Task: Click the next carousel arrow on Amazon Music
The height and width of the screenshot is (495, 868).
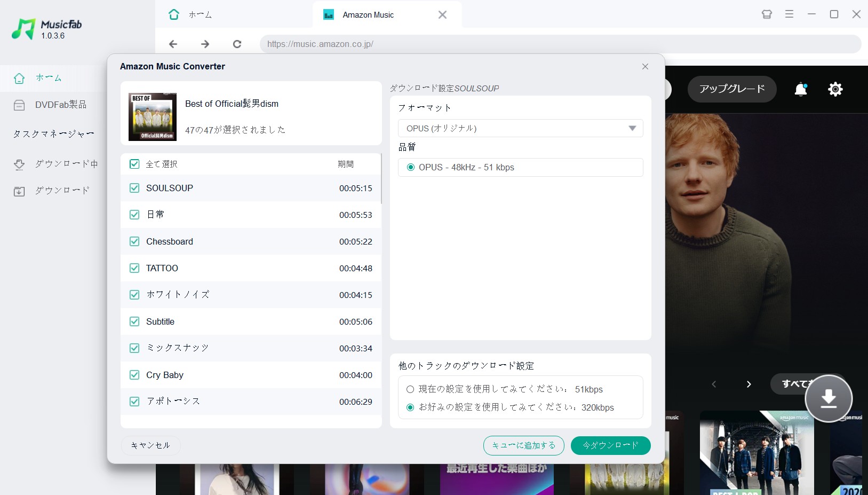Action: pos(748,384)
